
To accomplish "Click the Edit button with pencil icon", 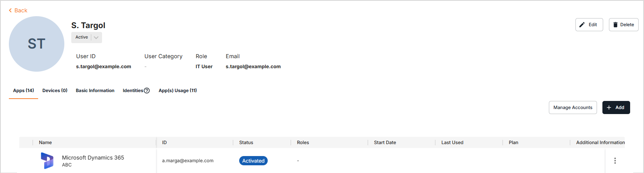I will click(x=589, y=25).
